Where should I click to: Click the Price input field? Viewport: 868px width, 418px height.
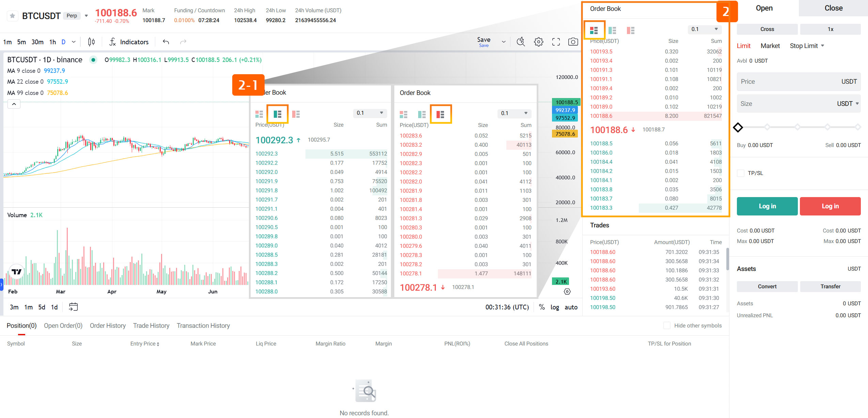click(x=799, y=82)
